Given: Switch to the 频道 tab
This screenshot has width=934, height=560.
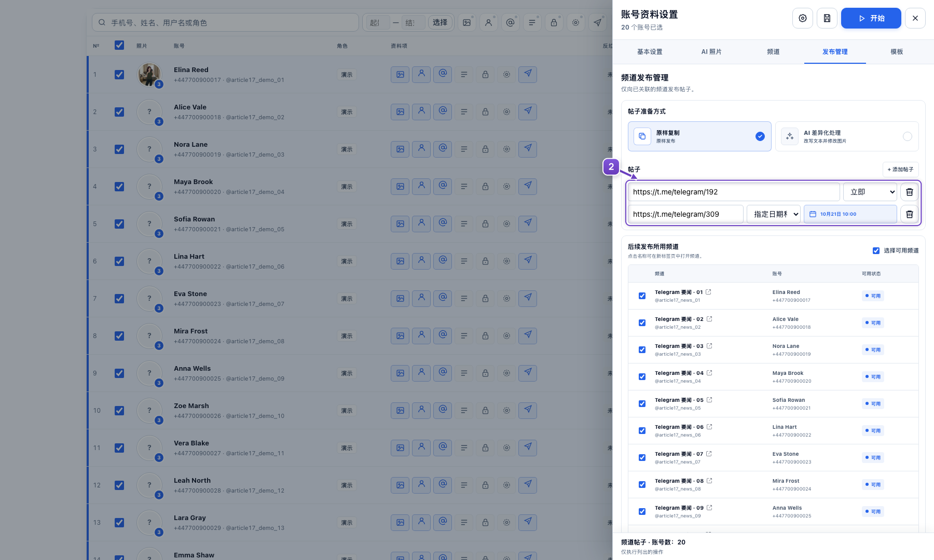Looking at the screenshot, I should click(x=773, y=52).
